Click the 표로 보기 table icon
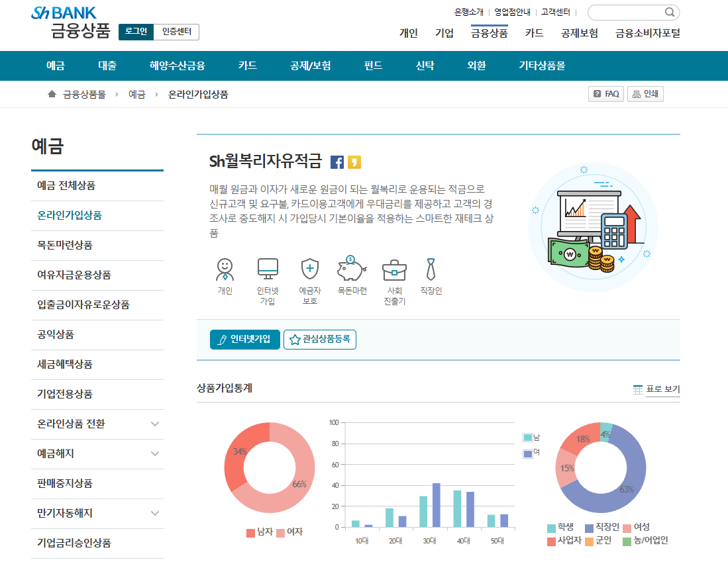This screenshot has width=728, height=568. click(637, 390)
